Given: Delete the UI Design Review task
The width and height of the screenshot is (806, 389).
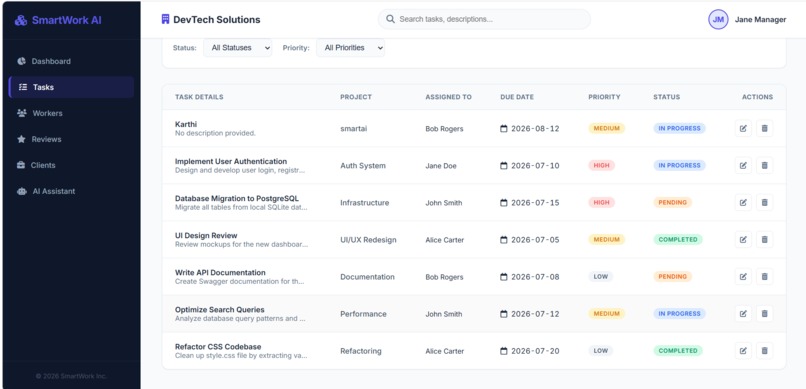Looking at the screenshot, I should [764, 239].
